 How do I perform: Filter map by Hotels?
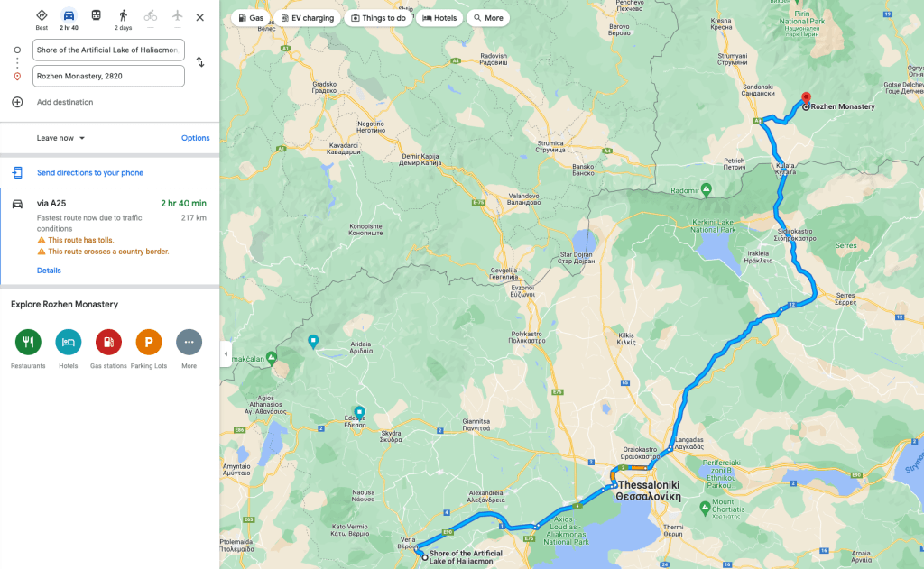pyautogui.click(x=439, y=18)
